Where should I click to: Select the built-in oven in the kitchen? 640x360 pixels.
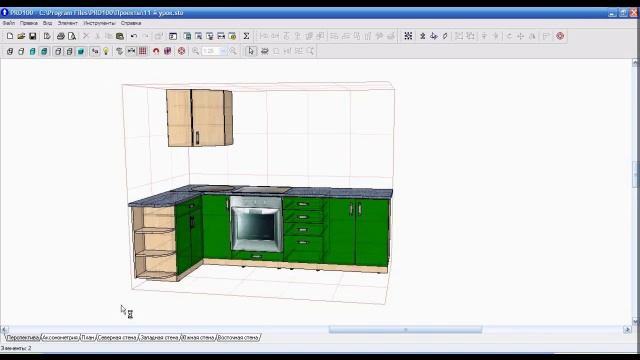point(256,224)
